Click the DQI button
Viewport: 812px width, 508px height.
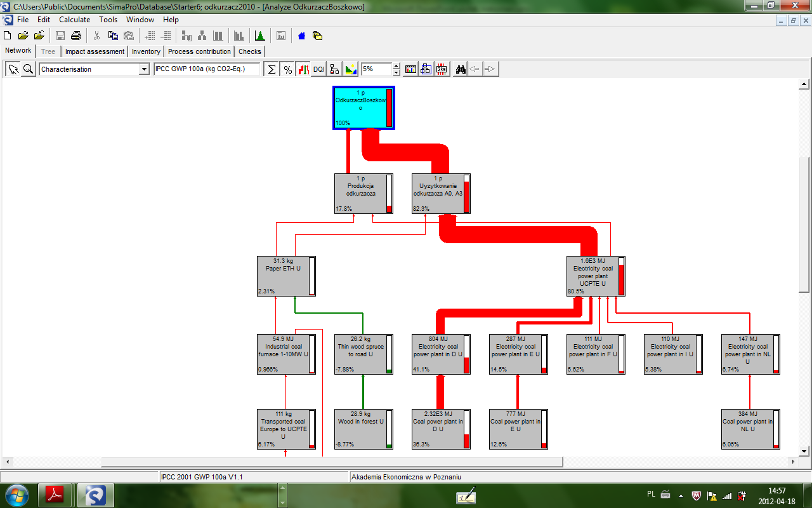[318, 69]
